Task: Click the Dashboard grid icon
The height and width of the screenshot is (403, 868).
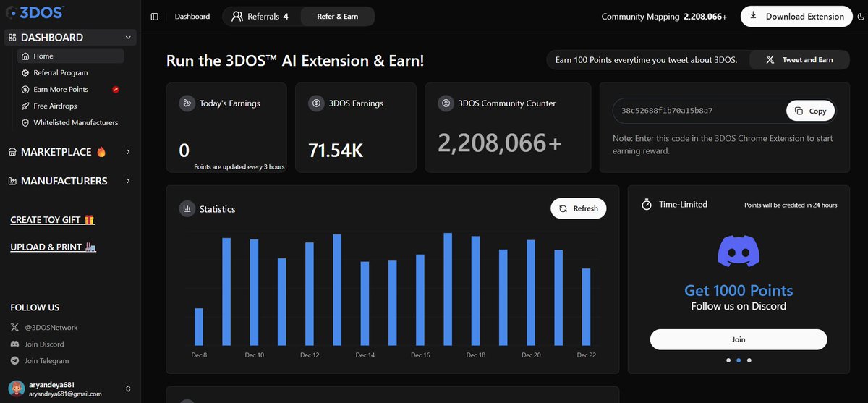Action: tap(12, 37)
